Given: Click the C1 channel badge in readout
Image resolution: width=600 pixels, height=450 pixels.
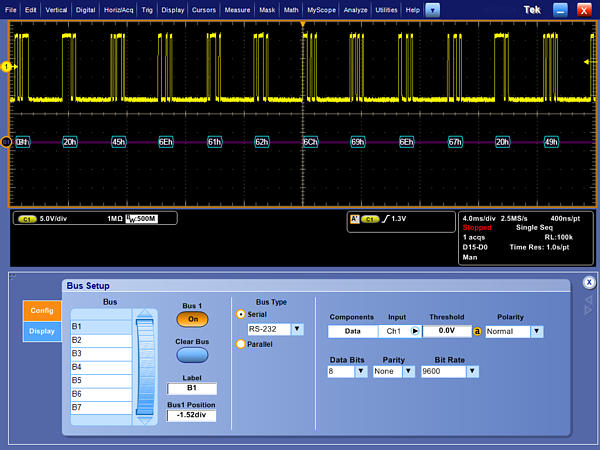Looking at the screenshot, I should (26, 218).
